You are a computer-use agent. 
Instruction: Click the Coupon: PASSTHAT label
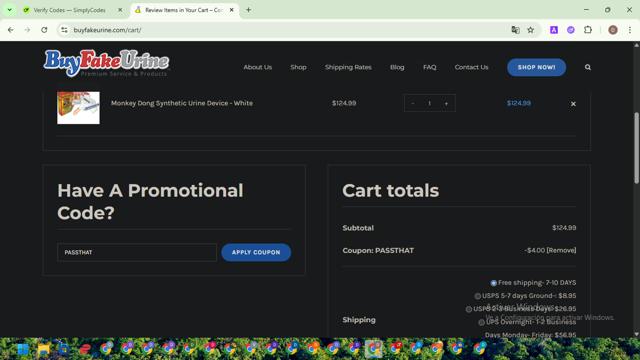coord(378,251)
